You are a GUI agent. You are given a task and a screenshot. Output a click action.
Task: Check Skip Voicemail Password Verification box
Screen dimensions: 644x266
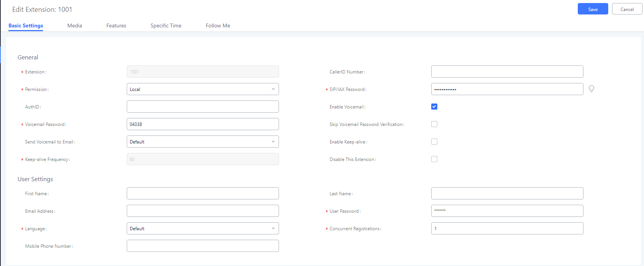coord(434,124)
